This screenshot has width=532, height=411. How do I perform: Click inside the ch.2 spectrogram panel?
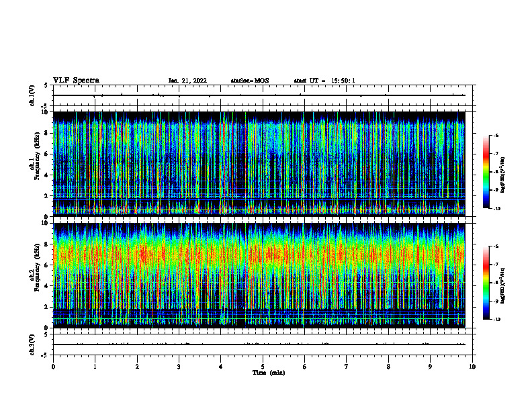tap(259, 275)
